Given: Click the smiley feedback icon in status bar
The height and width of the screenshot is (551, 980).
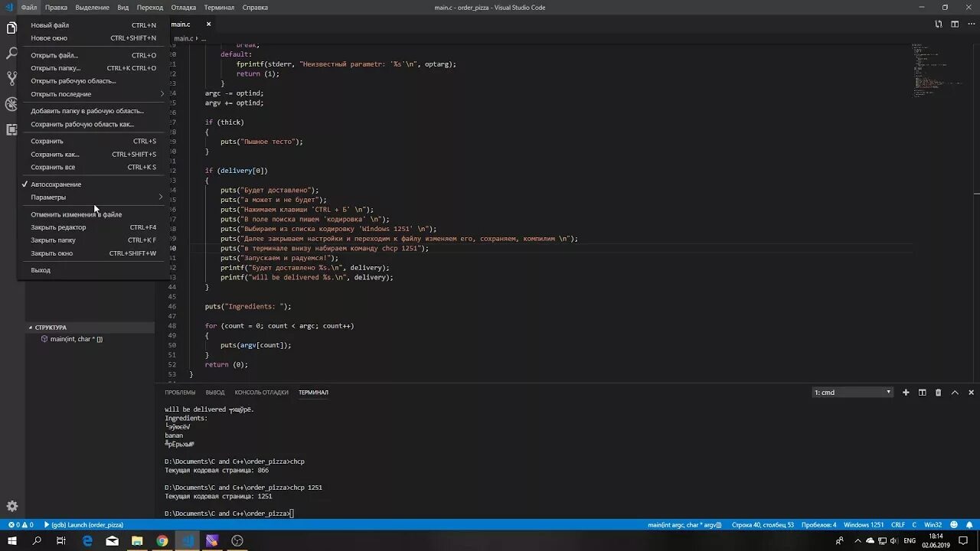Looking at the screenshot, I should pos(955,525).
